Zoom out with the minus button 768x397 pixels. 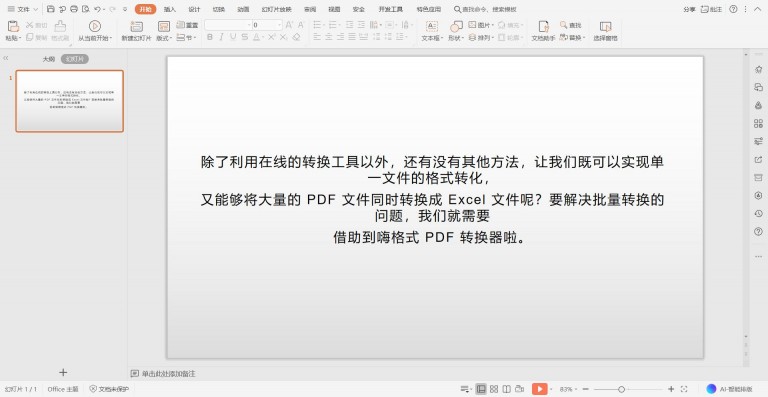[585, 389]
